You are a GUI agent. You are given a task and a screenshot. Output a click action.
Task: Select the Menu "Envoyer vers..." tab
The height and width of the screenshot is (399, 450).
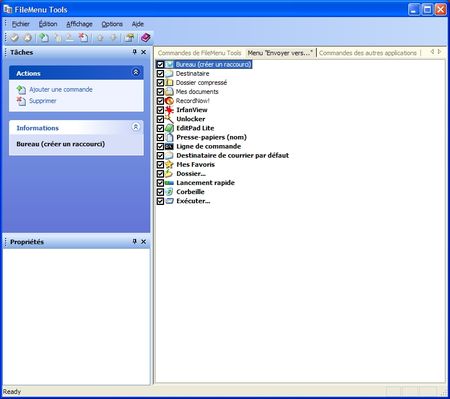[x=280, y=53]
